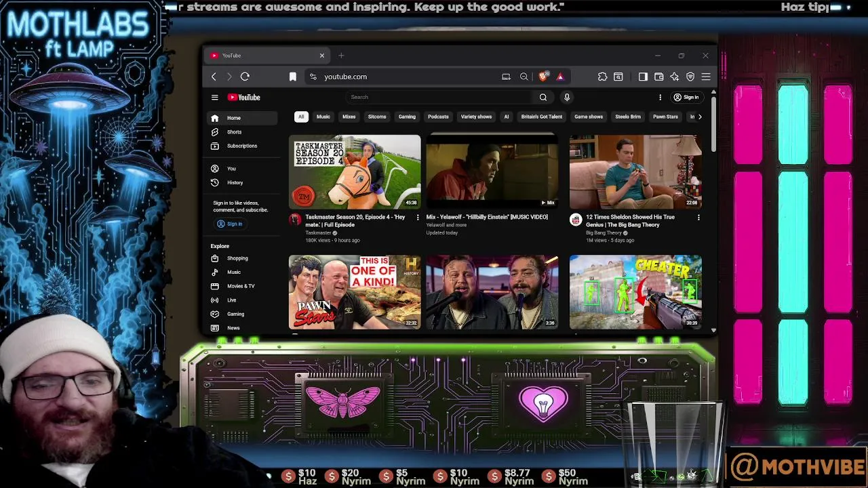Open Movies & TV under Explore
Screen dimensions: 868x488
(242, 286)
